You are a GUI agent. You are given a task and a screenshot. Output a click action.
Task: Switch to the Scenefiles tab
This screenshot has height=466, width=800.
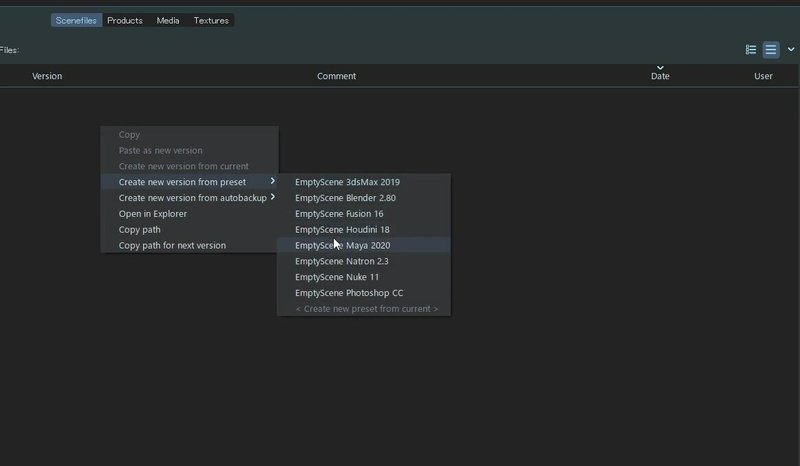point(76,20)
